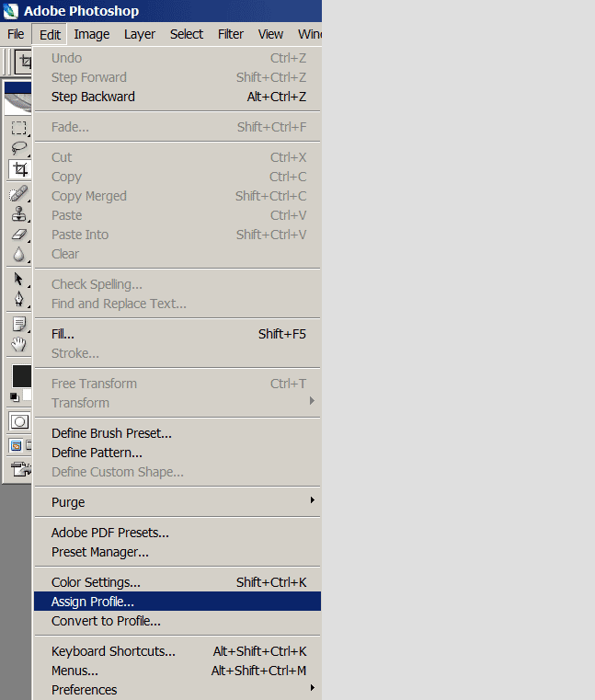This screenshot has width=595, height=700.
Task: Select the Lasso tool
Action: tap(18, 148)
